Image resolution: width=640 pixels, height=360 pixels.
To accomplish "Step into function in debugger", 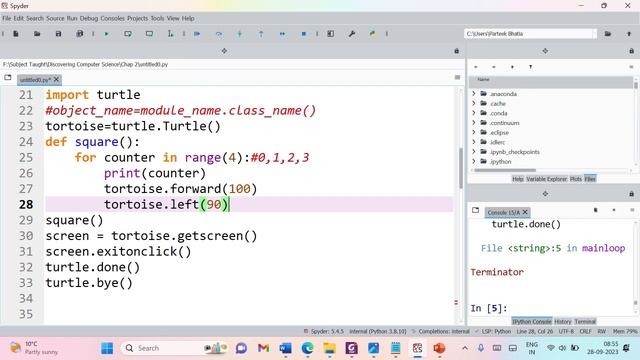I will (240, 34).
